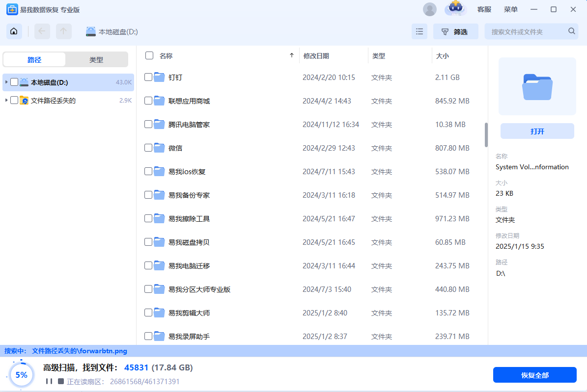This screenshot has width=587, height=392.
Task: Click the 易我录屏助手 folder icon
Action: click(x=160, y=336)
